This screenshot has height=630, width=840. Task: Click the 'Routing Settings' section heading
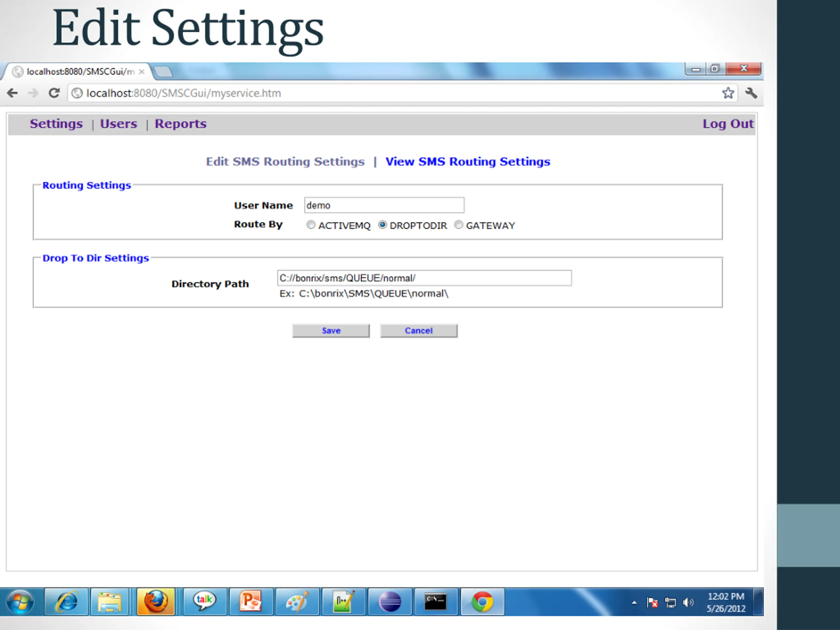click(87, 185)
